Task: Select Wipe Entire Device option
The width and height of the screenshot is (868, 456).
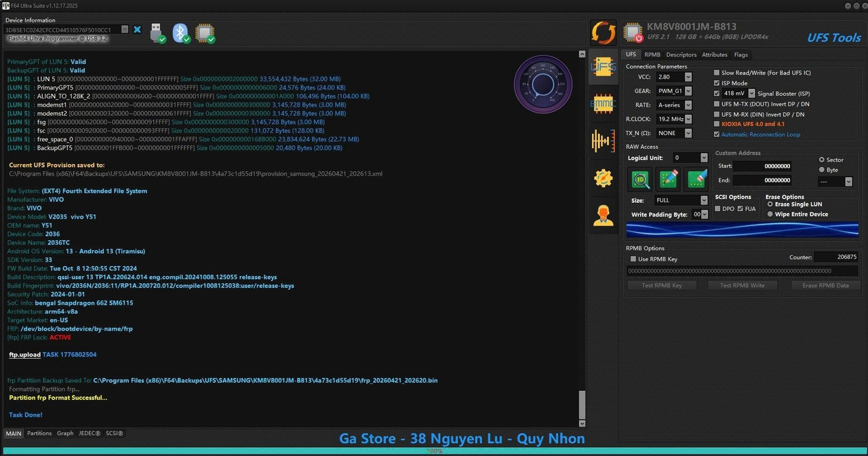Action: click(770, 214)
